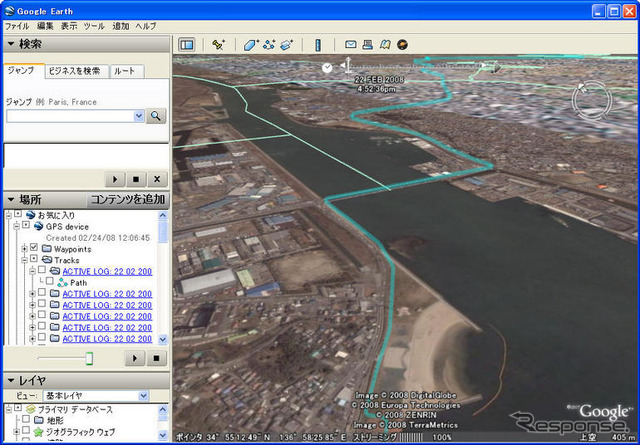
Task: Select the Add Polygon toolbar icon
Action: 251,44
